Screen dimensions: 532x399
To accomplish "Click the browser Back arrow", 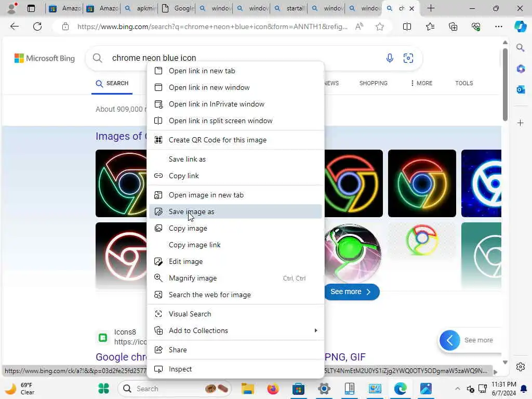I will pyautogui.click(x=14, y=26).
